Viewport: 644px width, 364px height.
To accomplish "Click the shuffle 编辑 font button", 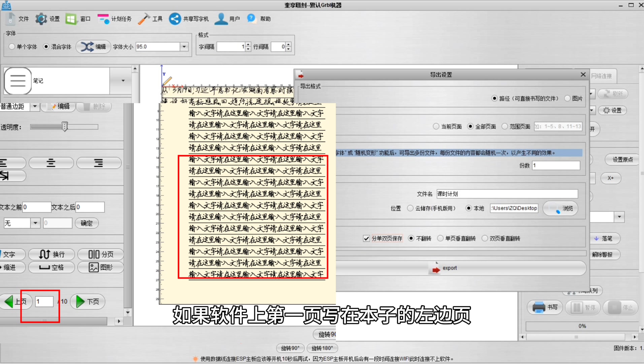I will point(93,47).
